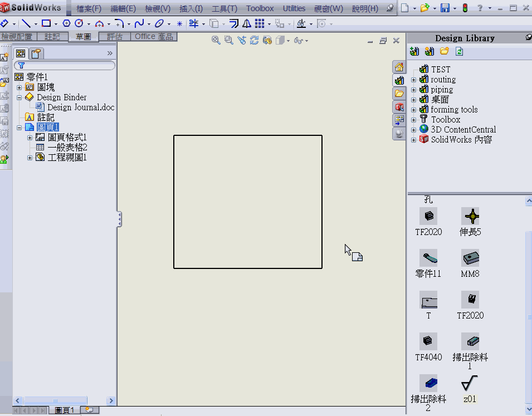Screen dimensions: 532x416
Task: Select Design Journal.doc in tree
Action: click(x=81, y=107)
